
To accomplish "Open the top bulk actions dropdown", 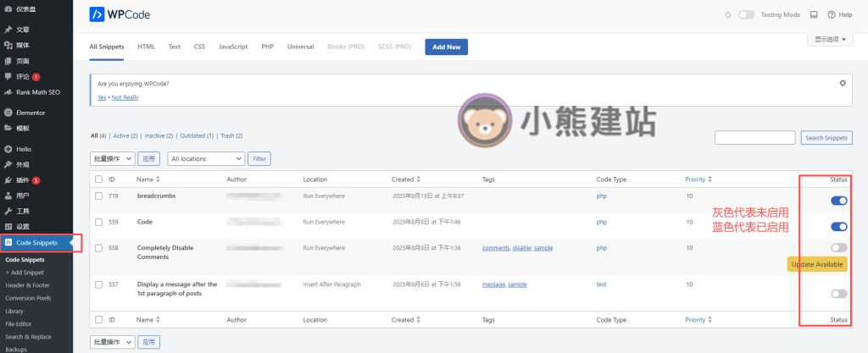I will pos(112,158).
